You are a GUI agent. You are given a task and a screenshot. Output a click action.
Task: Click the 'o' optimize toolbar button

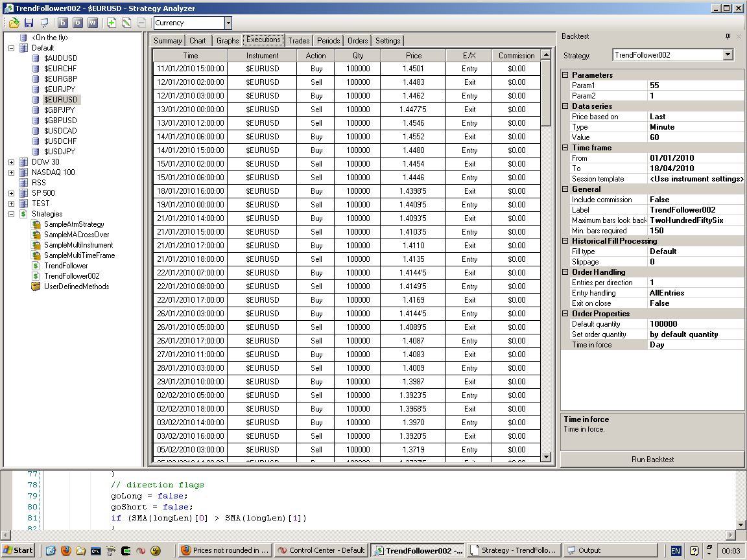pyautogui.click(x=78, y=23)
